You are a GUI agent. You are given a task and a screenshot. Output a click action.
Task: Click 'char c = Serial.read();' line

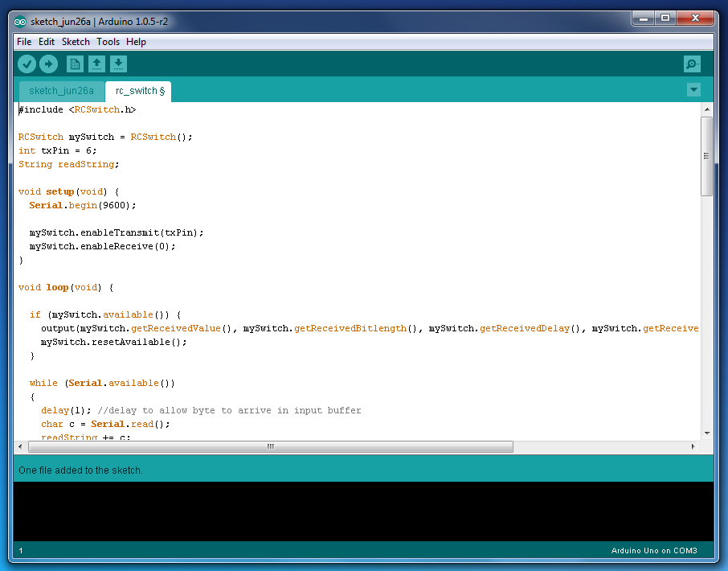coord(105,424)
